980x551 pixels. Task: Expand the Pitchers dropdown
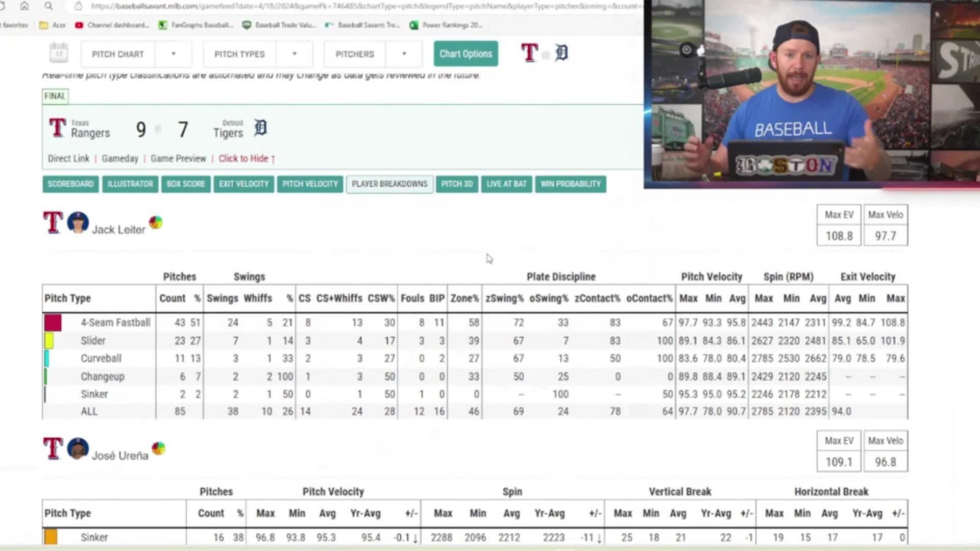404,54
